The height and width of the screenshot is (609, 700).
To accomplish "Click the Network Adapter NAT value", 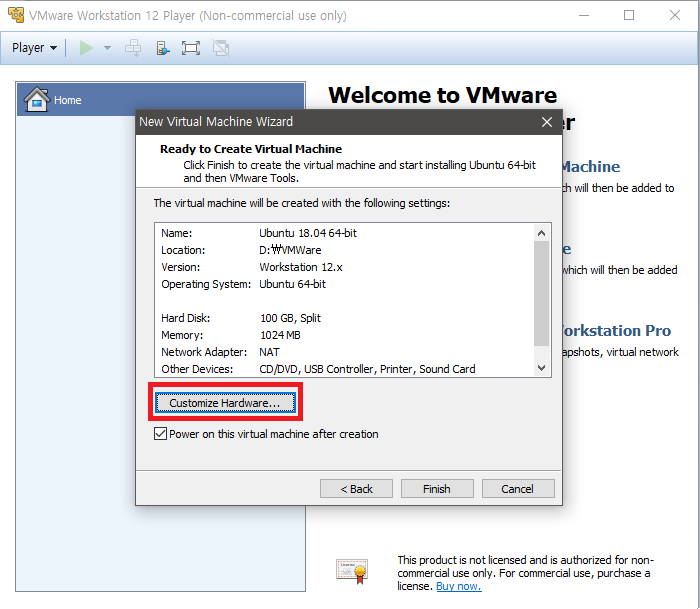I will (269, 352).
